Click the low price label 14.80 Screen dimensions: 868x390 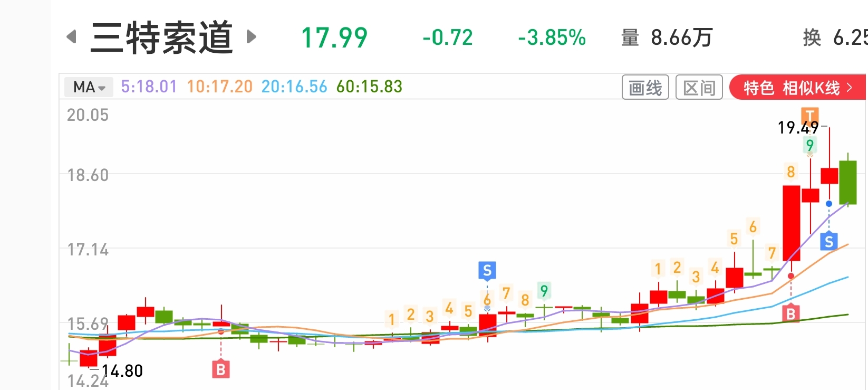[122, 371]
